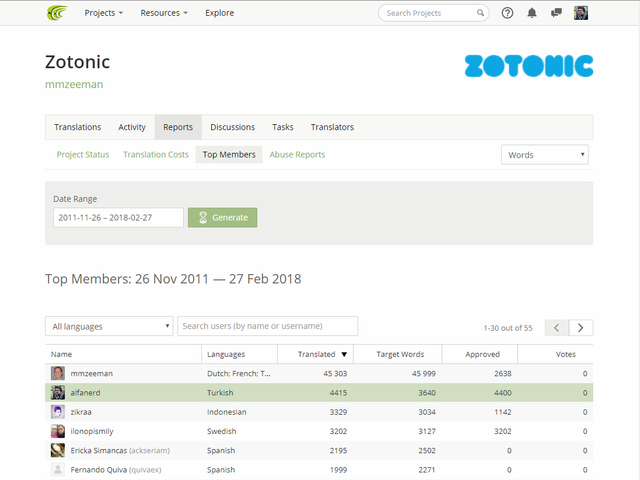Go to next page of members
640x480 pixels.
click(581, 328)
